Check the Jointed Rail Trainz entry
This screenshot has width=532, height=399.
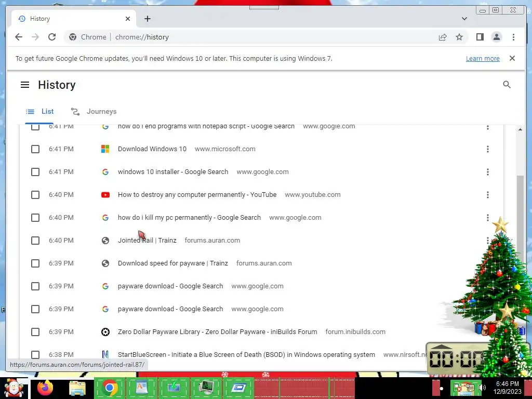click(x=35, y=241)
